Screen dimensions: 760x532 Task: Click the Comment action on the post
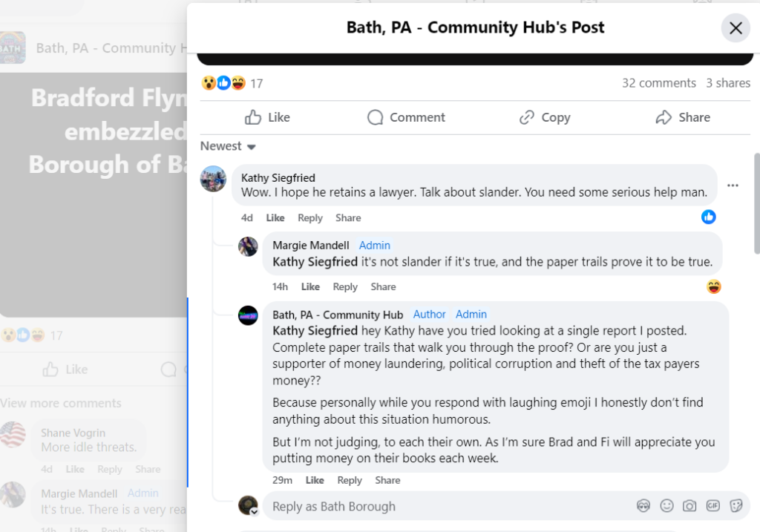pyautogui.click(x=406, y=117)
